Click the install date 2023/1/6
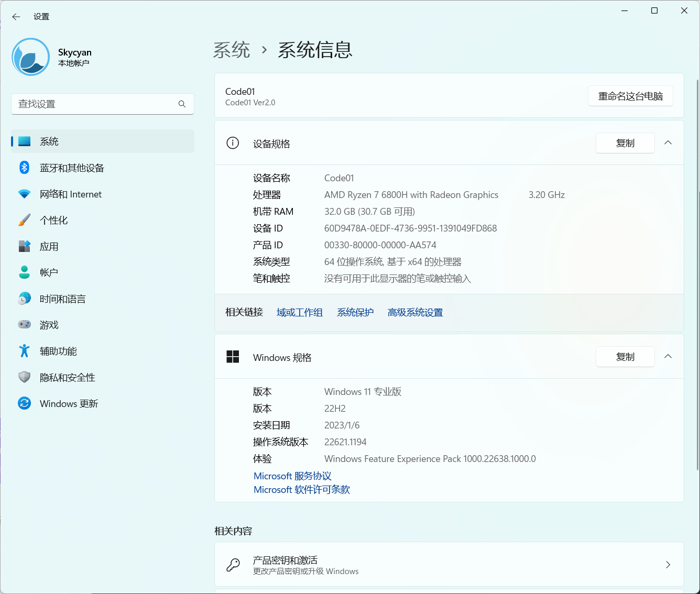Screen dimensions: 700x594 tap(342, 425)
